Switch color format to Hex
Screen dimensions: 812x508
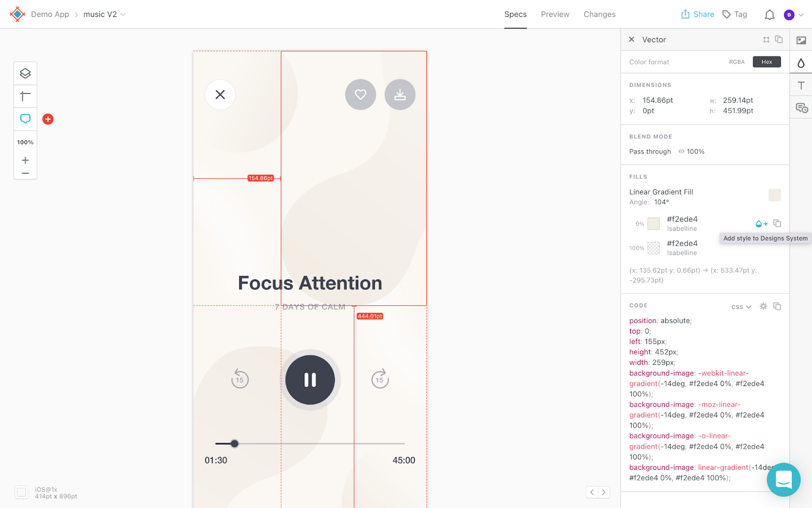(767, 62)
